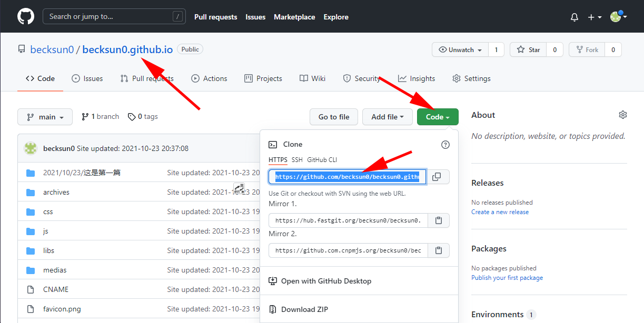This screenshot has width=644, height=323.
Task: Copy the Mirror 1 fastgit URL
Action: [438, 220]
